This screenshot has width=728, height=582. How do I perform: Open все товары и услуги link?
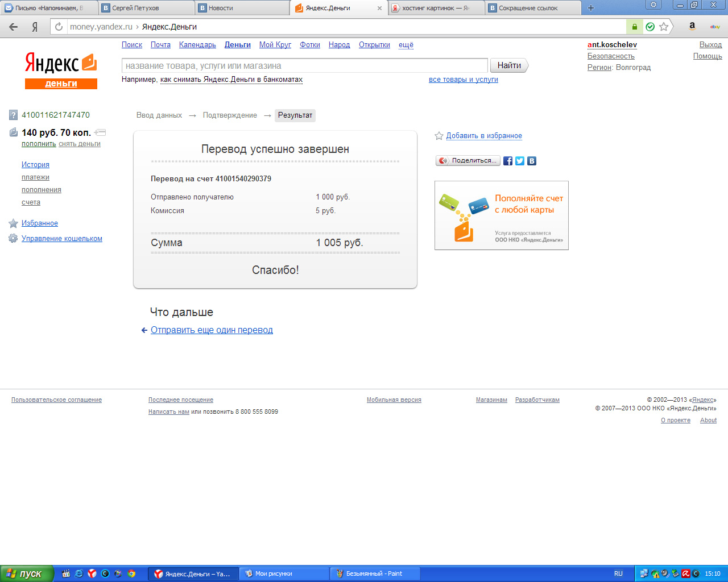coord(464,80)
